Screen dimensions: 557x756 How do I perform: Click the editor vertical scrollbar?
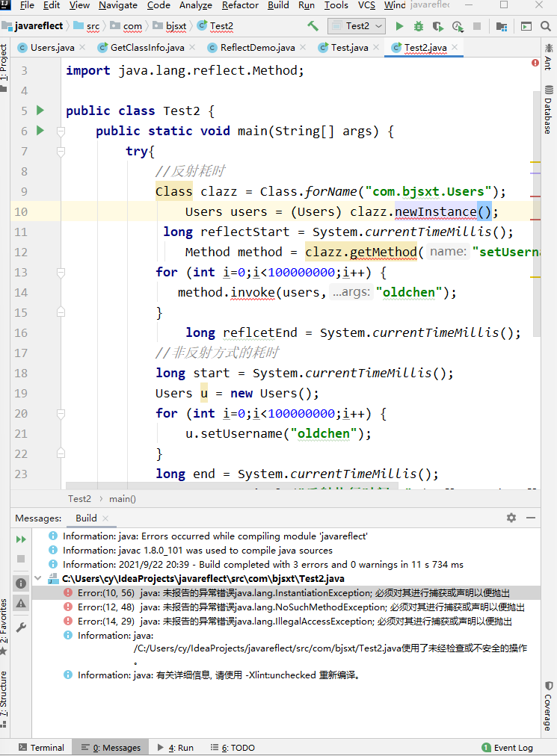(536, 214)
